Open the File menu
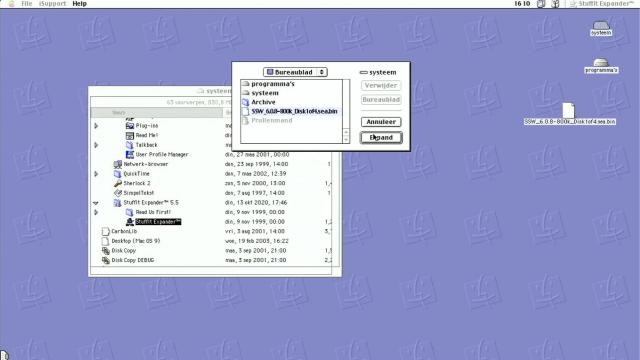 27,4
